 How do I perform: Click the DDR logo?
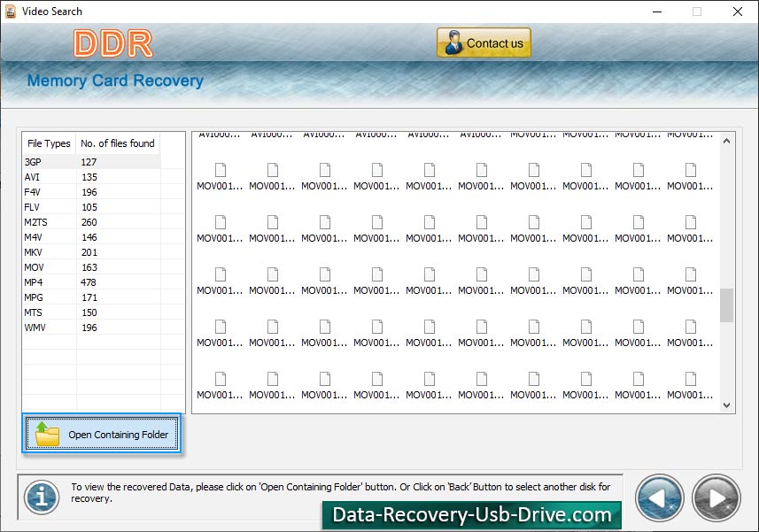113,43
